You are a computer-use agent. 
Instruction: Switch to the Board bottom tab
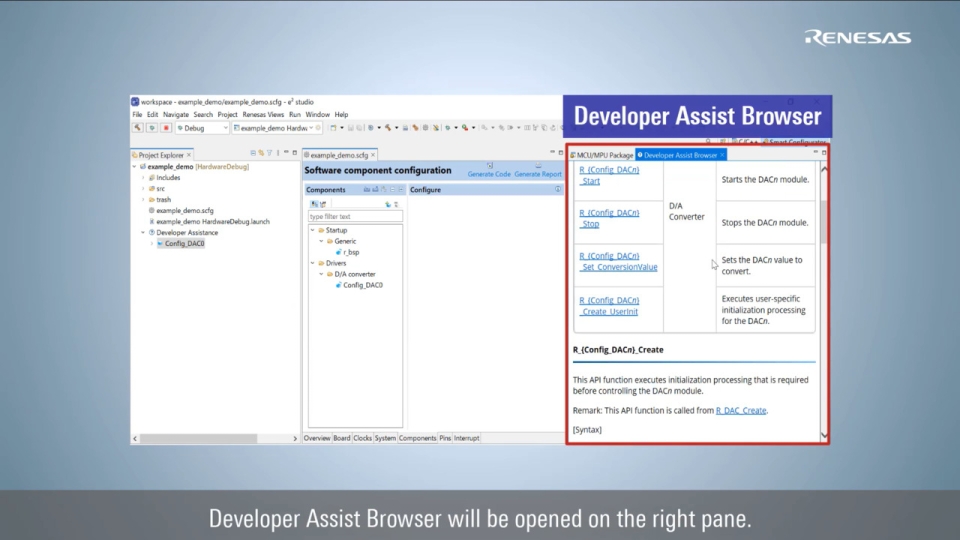tap(342, 438)
